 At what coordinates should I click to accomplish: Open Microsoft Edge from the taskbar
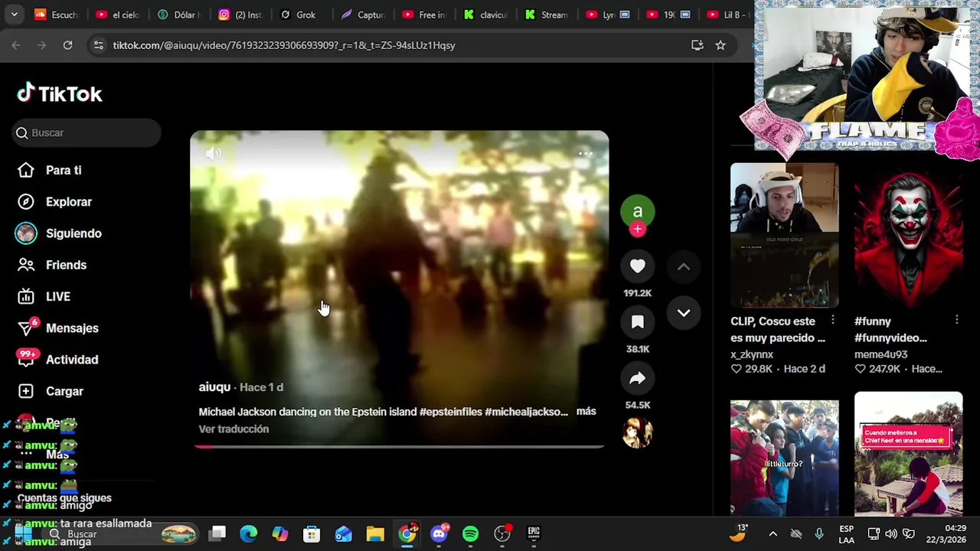point(249,533)
